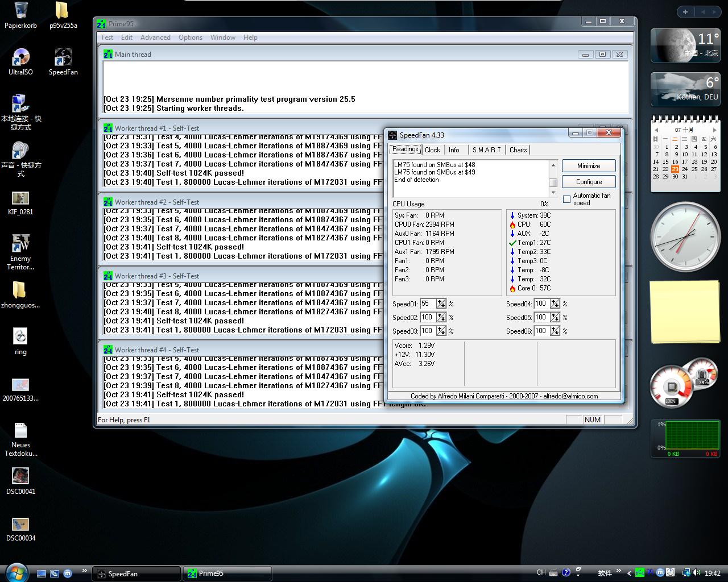Click the Worker thread #2 window icon
Image resolution: width=728 pixels, height=582 pixels.
point(108,202)
